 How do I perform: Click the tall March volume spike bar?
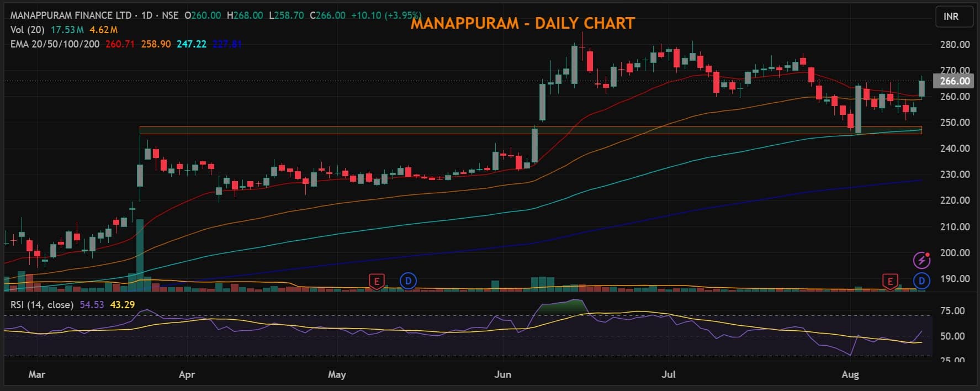(x=140, y=254)
